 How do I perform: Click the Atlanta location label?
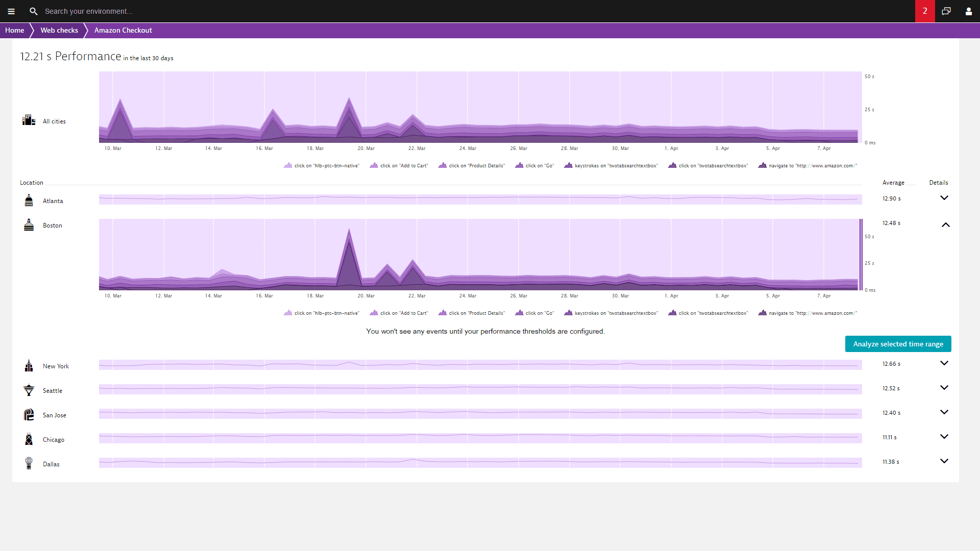(53, 201)
